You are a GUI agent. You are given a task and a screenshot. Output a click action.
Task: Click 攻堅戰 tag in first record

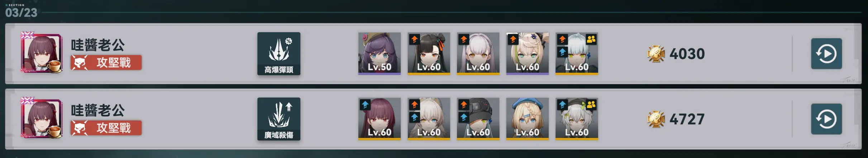[x=106, y=63]
